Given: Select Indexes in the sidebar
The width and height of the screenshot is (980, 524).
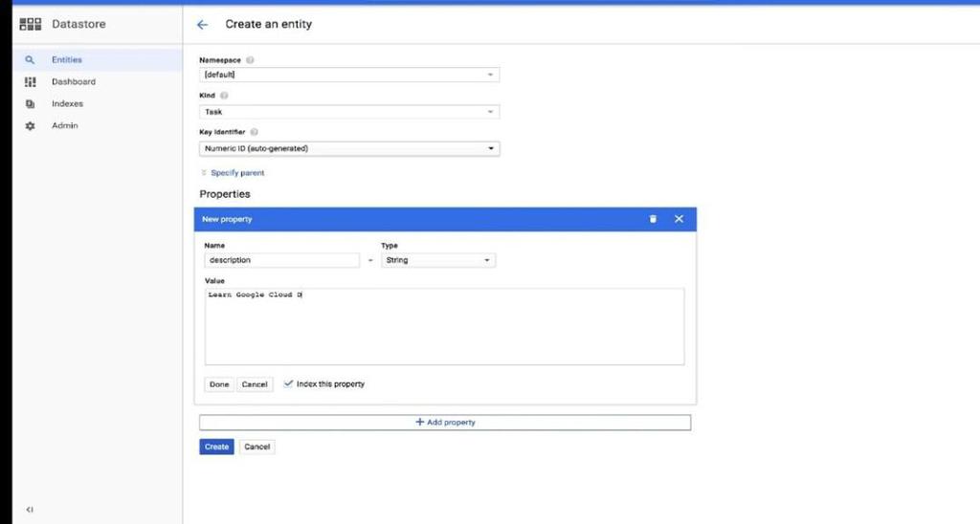Looking at the screenshot, I should [67, 104].
